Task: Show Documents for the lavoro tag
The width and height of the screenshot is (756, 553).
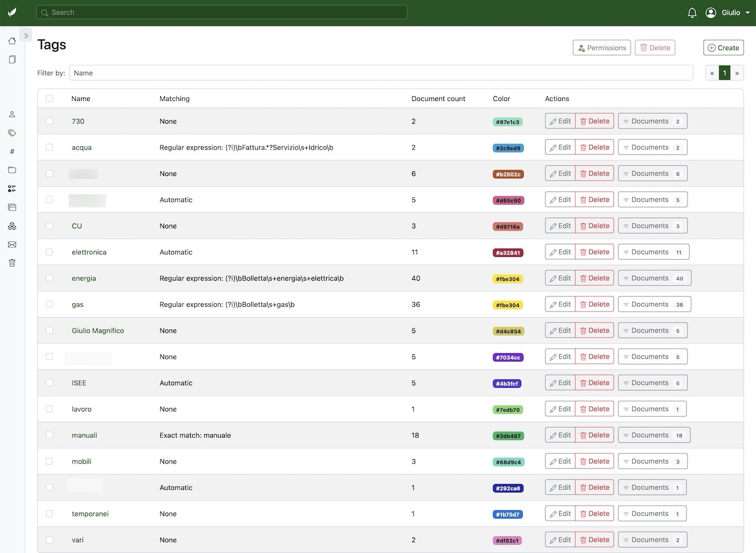Action: point(652,409)
